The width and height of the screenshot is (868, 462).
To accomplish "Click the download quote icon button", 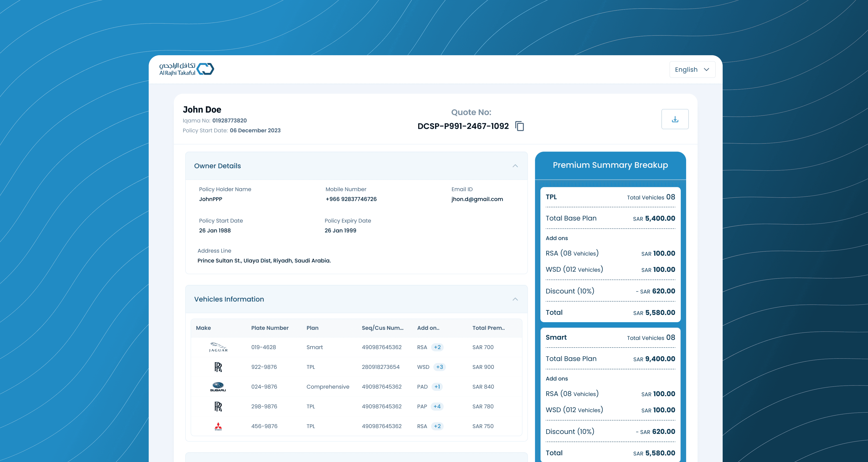I will point(675,119).
